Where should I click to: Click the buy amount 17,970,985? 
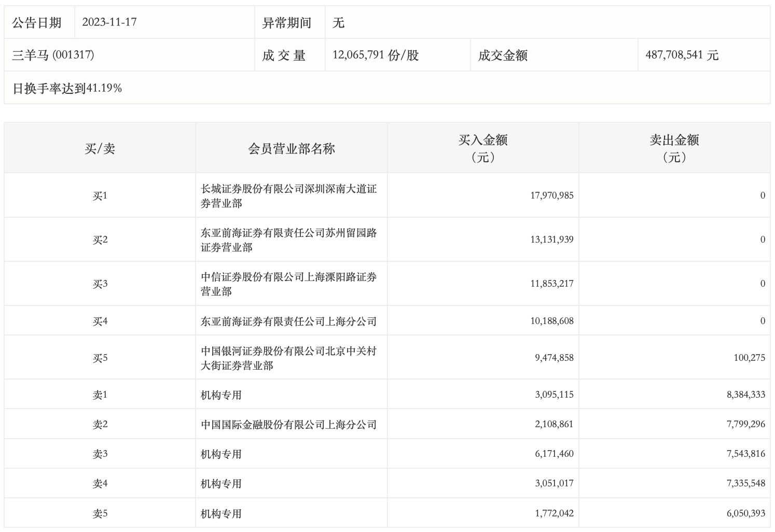551,195
